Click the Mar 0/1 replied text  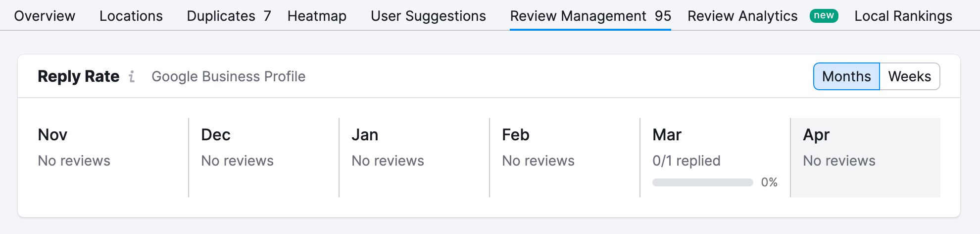point(686,161)
